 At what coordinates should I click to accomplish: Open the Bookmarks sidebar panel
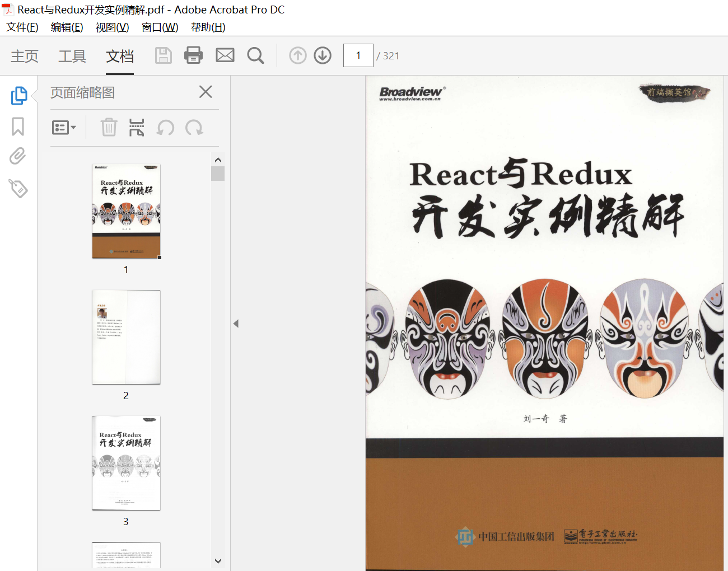(18, 127)
